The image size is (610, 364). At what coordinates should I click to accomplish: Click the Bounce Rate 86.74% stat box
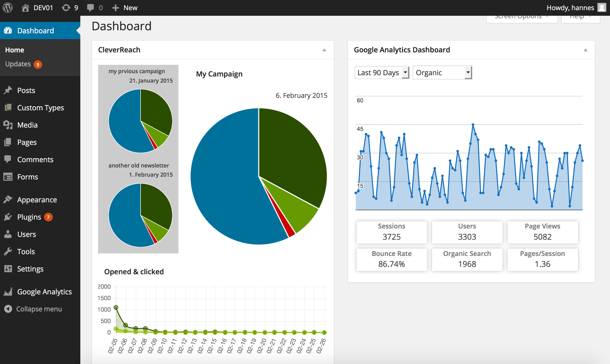click(x=391, y=260)
